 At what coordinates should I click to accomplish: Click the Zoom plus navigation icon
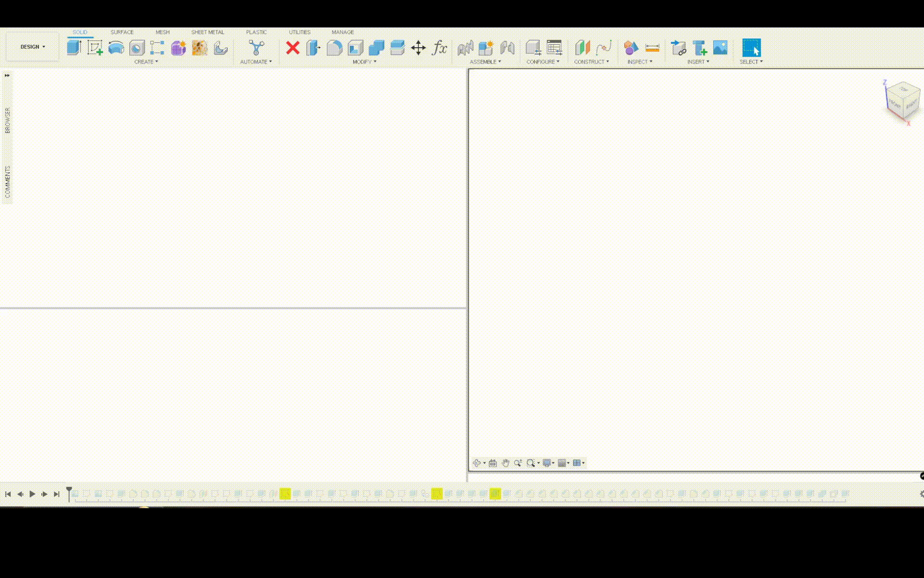click(x=518, y=463)
